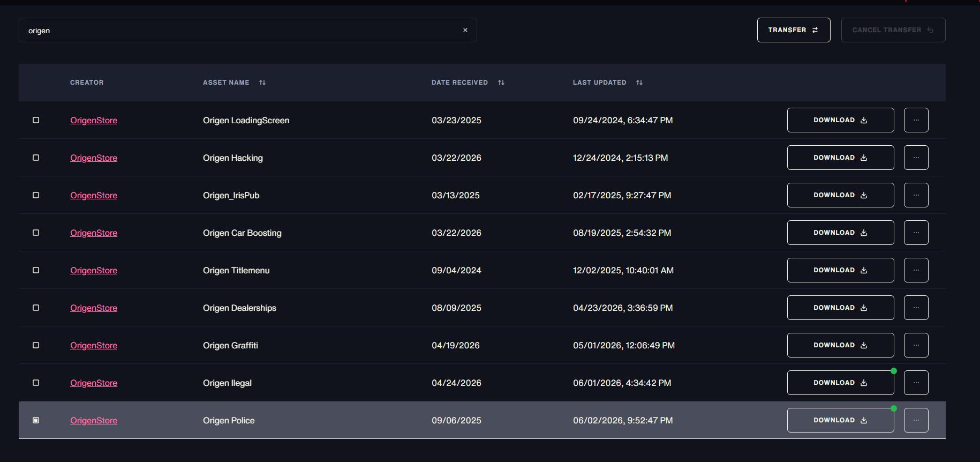Screen dimensions: 980x462
Task: Open OrigenStore link in Origen Dealerships row
Action: tap(94, 308)
